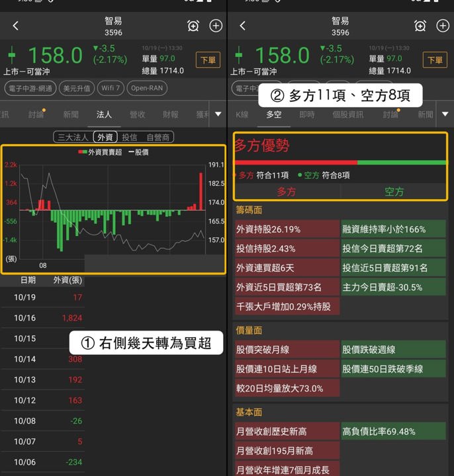Image resolution: width=454 pixels, height=476 pixels.
Task: Select 10/14 row with 308
Action: pos(42,359)
